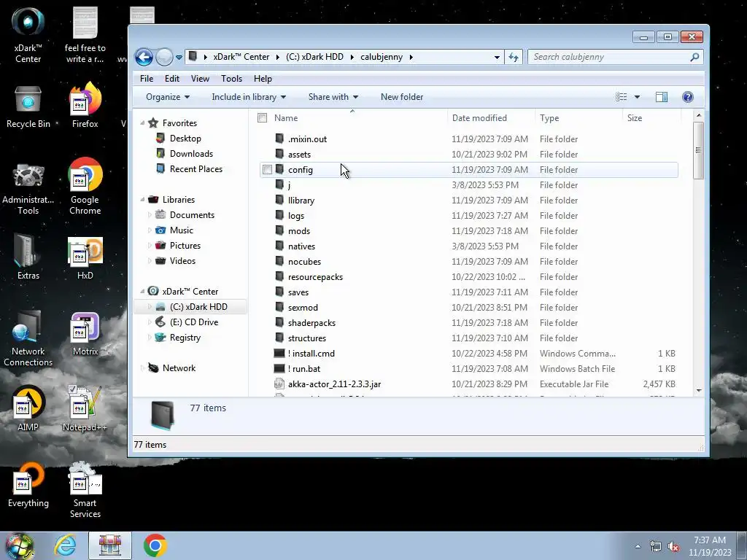
Task: Collapse the Favorites tree group
Action: (142, 122)
